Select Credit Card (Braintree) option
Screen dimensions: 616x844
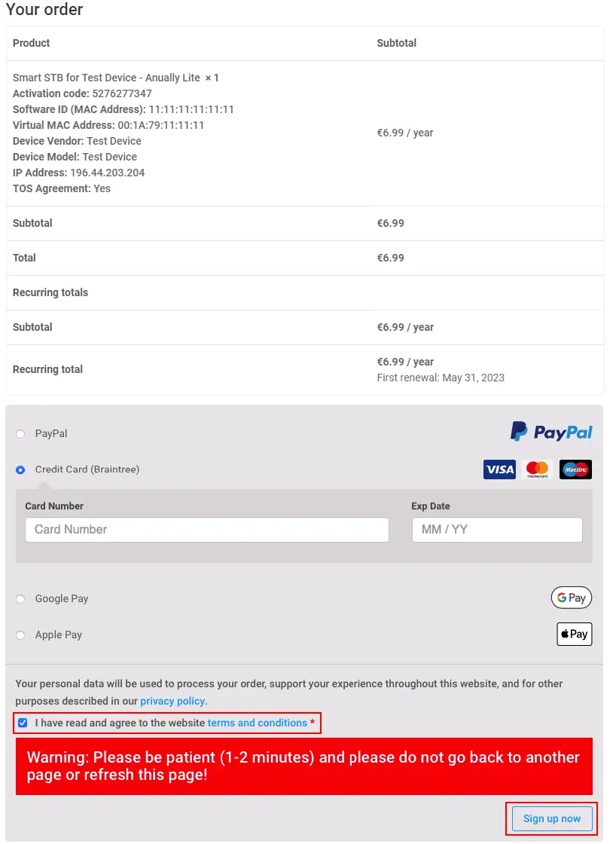click(x=20, y=470)
